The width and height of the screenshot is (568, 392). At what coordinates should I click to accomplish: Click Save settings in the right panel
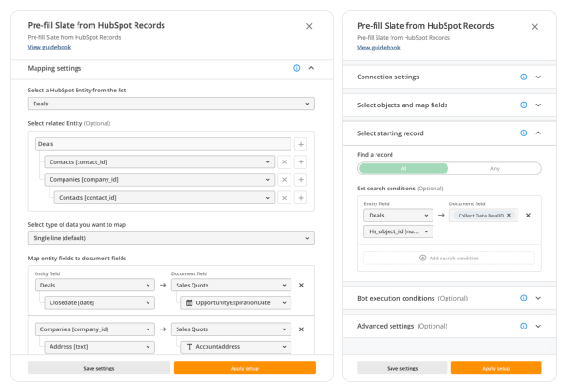402,368
